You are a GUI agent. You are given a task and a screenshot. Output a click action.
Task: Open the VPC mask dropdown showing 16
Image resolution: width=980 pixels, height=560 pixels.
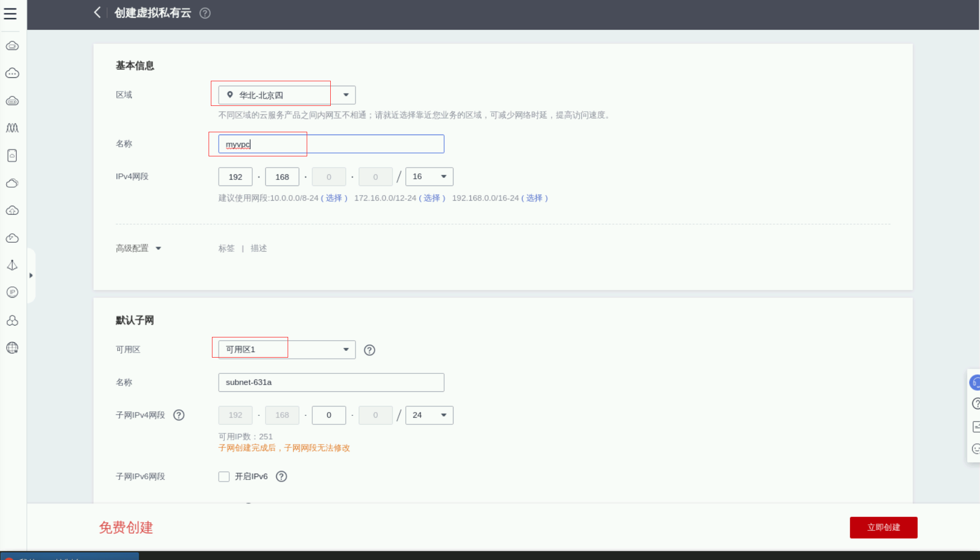[x=429, y=177]
